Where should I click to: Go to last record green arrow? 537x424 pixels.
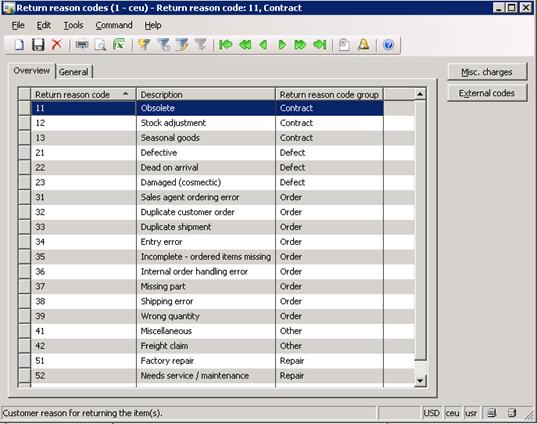pos(320,45)
